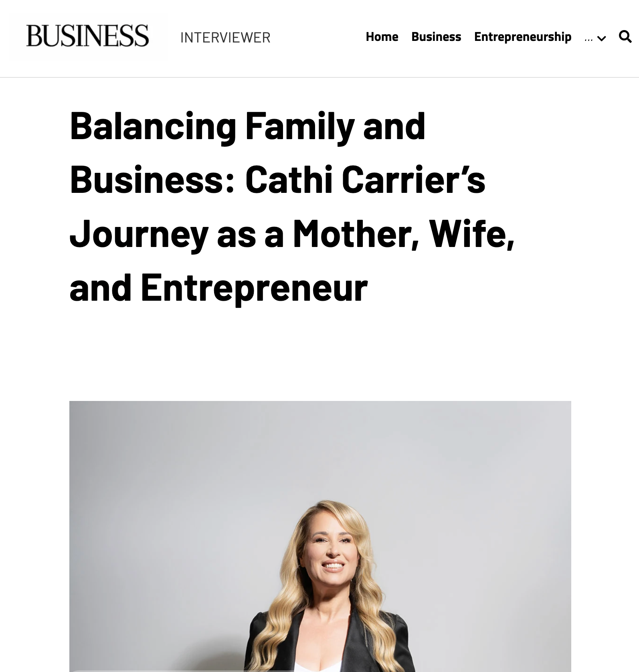The width and height of the screenshot is (639, 672).
Task: Click "Mother, Wife," in the headline
Action: [403, 233]
